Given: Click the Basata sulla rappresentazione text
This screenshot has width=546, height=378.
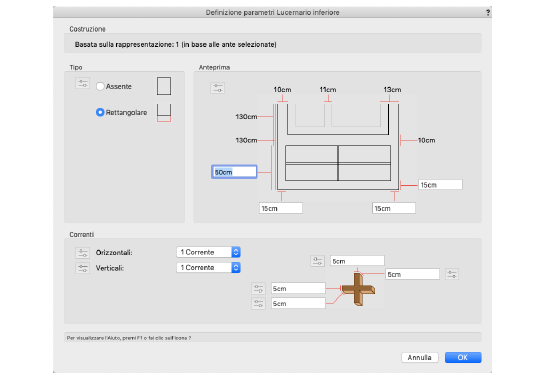Looking at the screenshot, I should [x=176, y=45].
